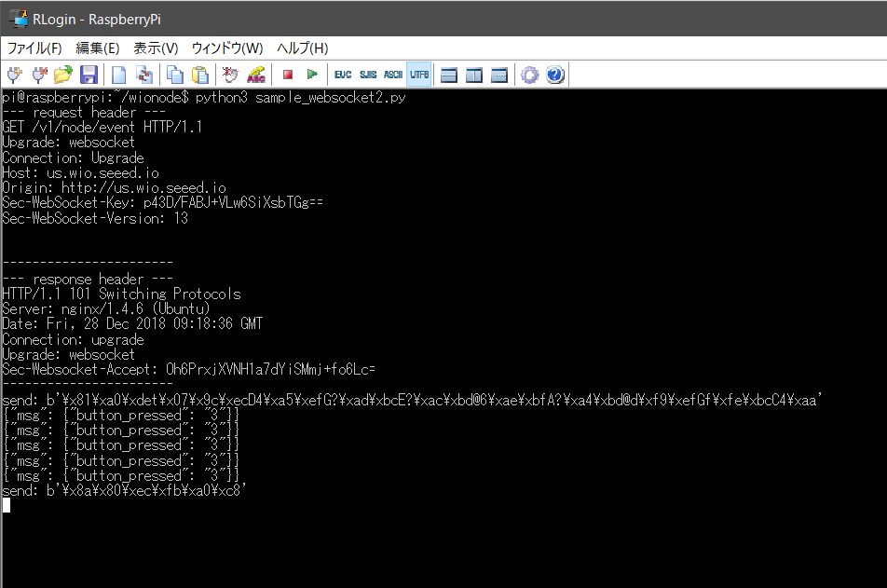Screen dimensions: 887x588
Task: Open the 表示(V) menu
Action: [x=156, y=48]
